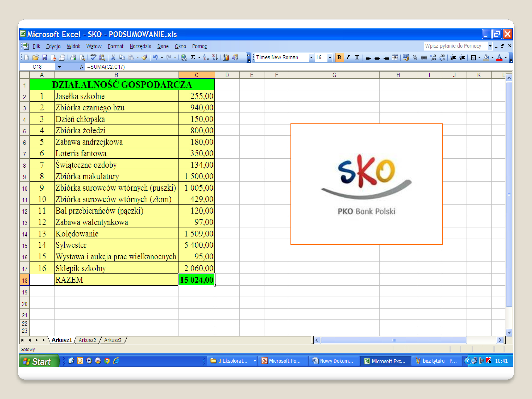Viewport: 532px width, 399px height.
Task: Click Merge and Center icon
Action: tap(395, 57)
